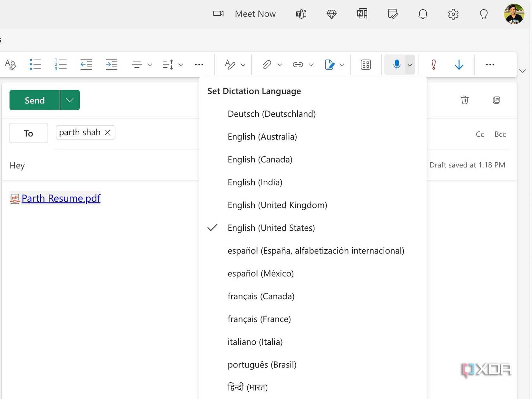Increase the paragraph indent
Image resolution: width=532 pixels, height=399 pixels.
[x=112, y=64]
